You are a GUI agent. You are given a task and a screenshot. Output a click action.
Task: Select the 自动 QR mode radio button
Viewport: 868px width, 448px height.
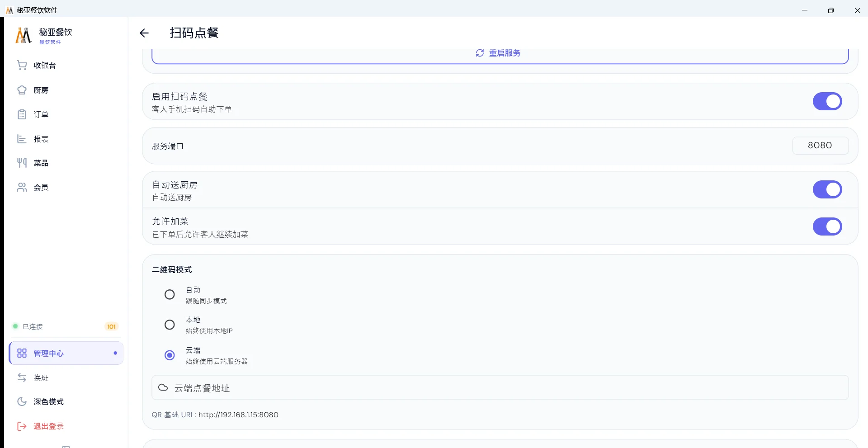tap(170, 295)
